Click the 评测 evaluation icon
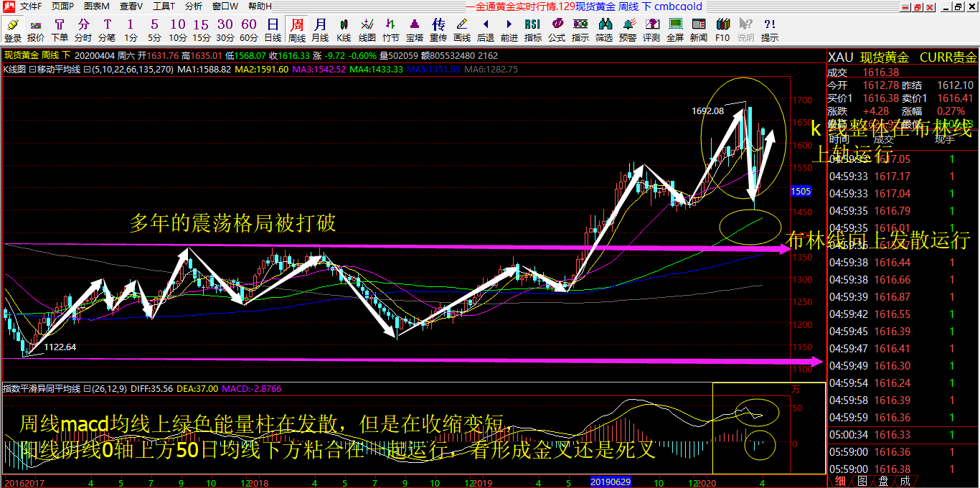This screenshot has width=980, height=488. pyautogui.click(x=651, y=30)
